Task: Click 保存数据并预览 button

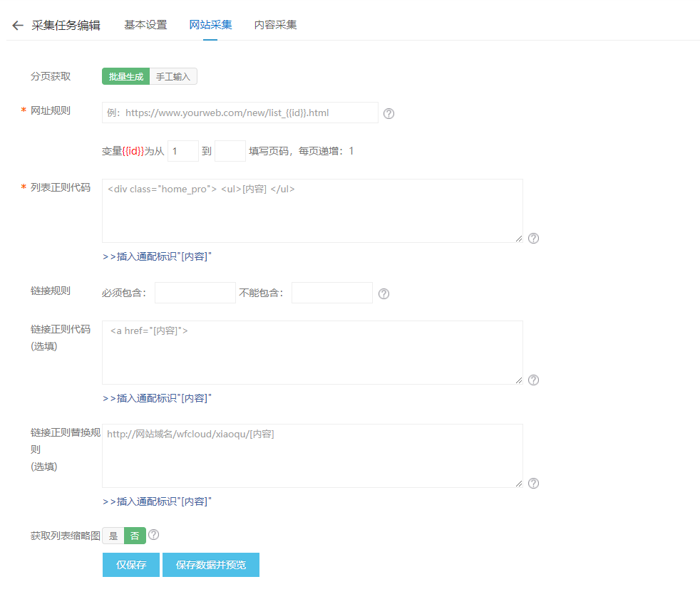Action: click(x=210, y=564)
